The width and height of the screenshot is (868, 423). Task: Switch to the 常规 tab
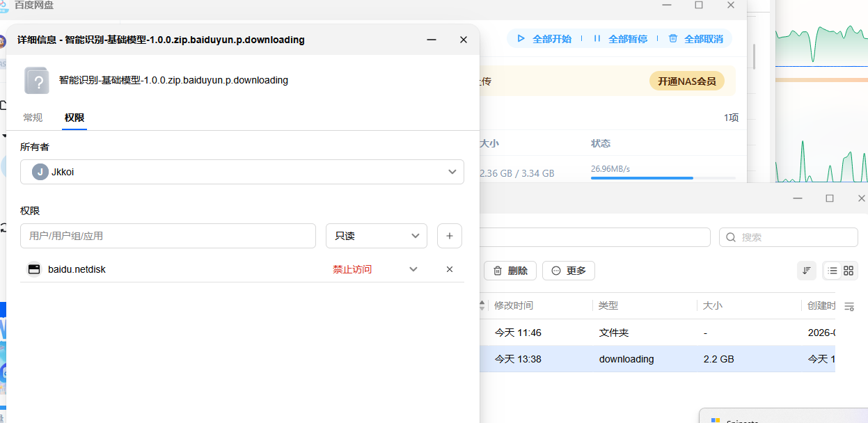point(33,118)
